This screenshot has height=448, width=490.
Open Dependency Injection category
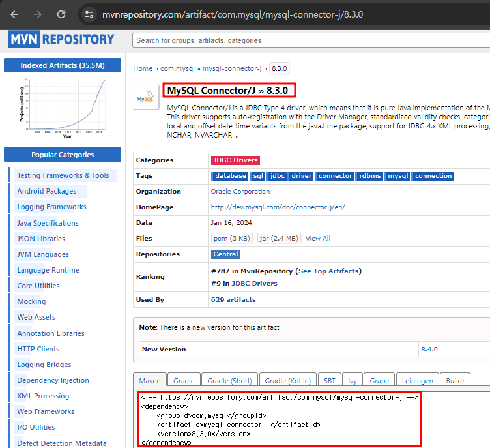click(53, 380)
